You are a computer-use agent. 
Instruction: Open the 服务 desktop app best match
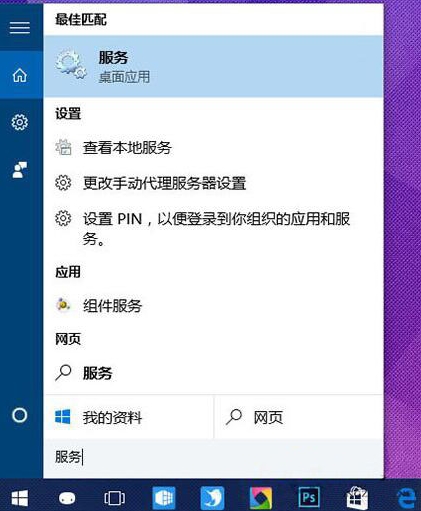click(213, 66)
